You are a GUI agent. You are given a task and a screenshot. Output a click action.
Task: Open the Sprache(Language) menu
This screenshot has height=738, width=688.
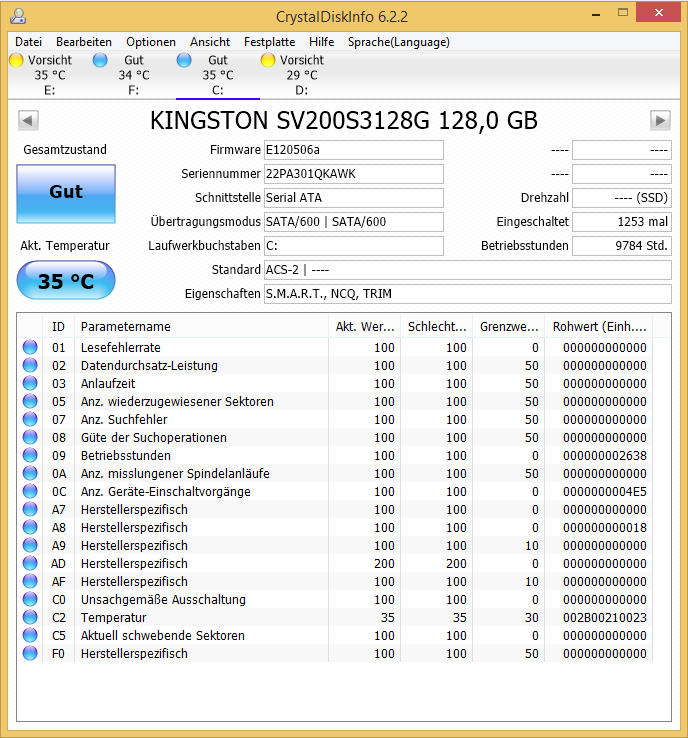[399, 42]
